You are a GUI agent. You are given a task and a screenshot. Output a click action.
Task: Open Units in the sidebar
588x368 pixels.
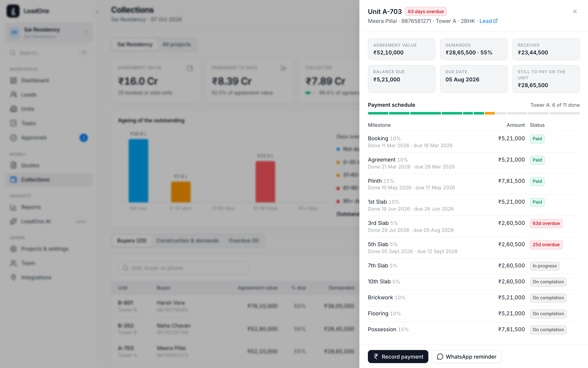[49, 109]
